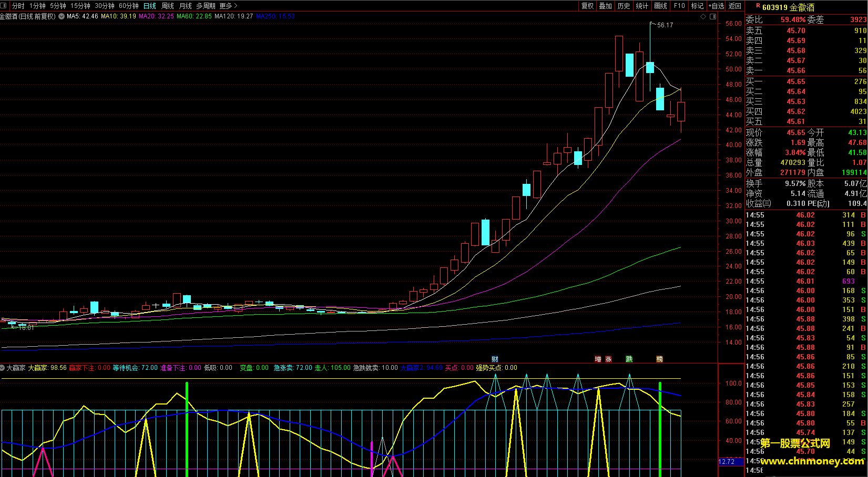Viewport: 868px width, 477px height.
Task: Click the MA10: 39.19 indicator label
Action: pos(118,16)
